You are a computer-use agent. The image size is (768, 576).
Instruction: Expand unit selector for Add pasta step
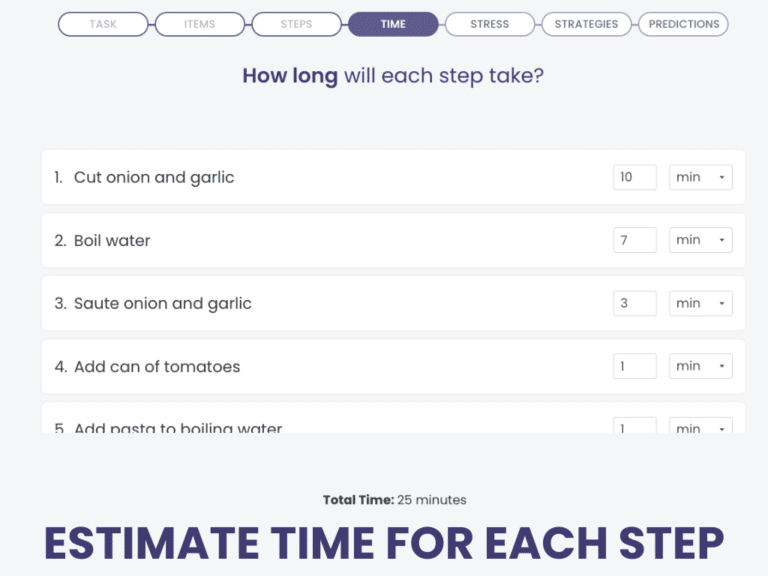701,427
